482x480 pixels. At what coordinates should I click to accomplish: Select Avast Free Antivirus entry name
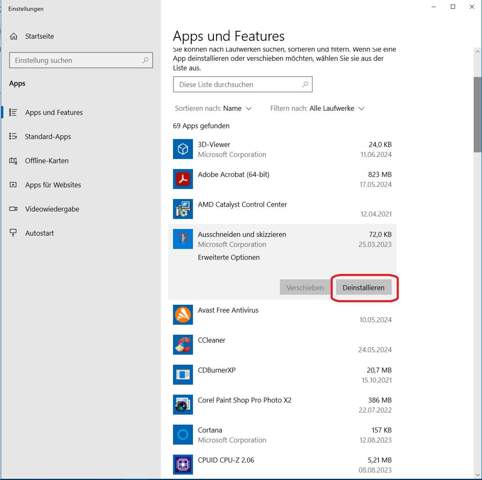(228, 310)
